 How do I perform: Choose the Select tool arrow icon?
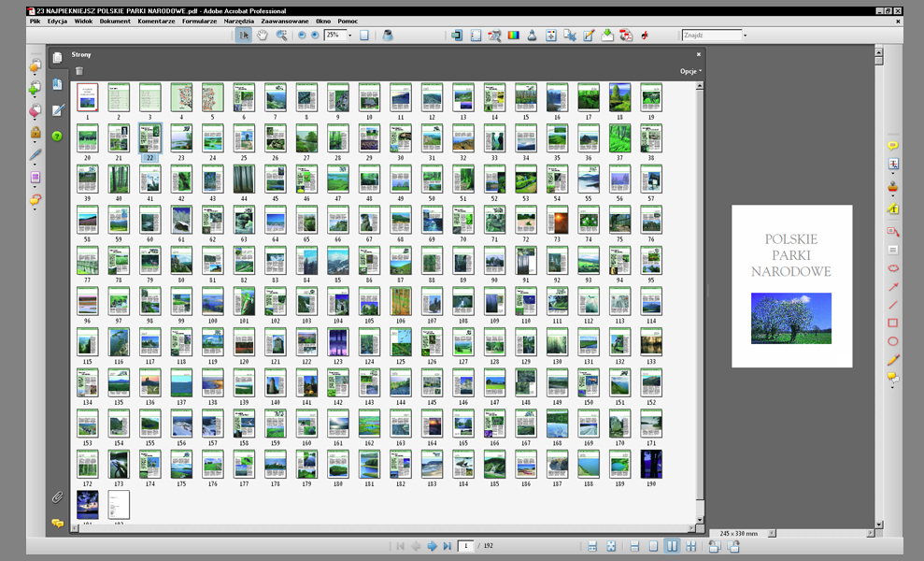pos(243,36)
